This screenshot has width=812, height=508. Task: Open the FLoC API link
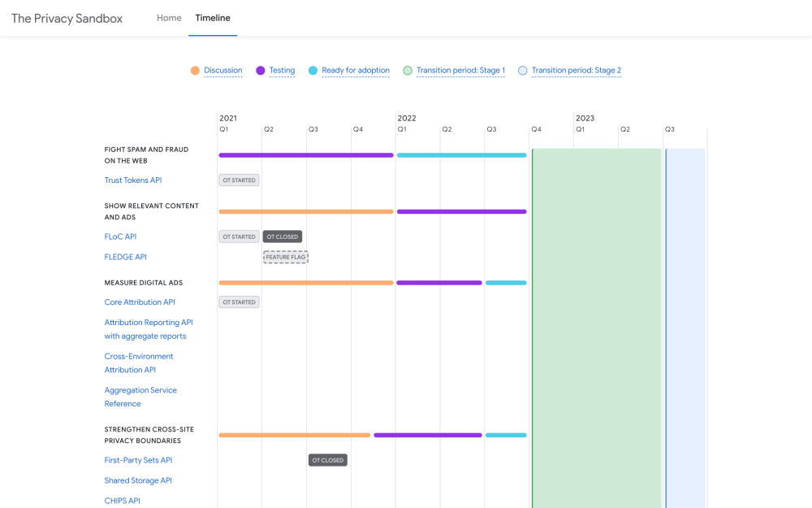coord(120,237)
